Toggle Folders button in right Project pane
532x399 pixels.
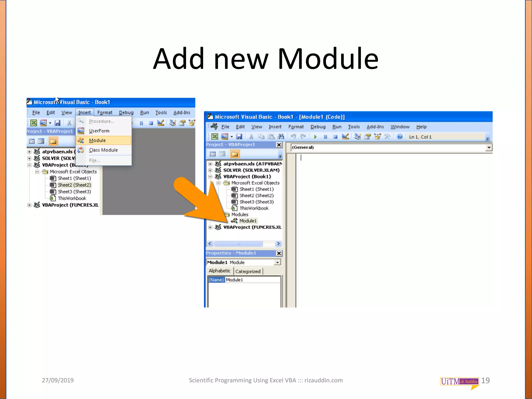tap(235, 154)
